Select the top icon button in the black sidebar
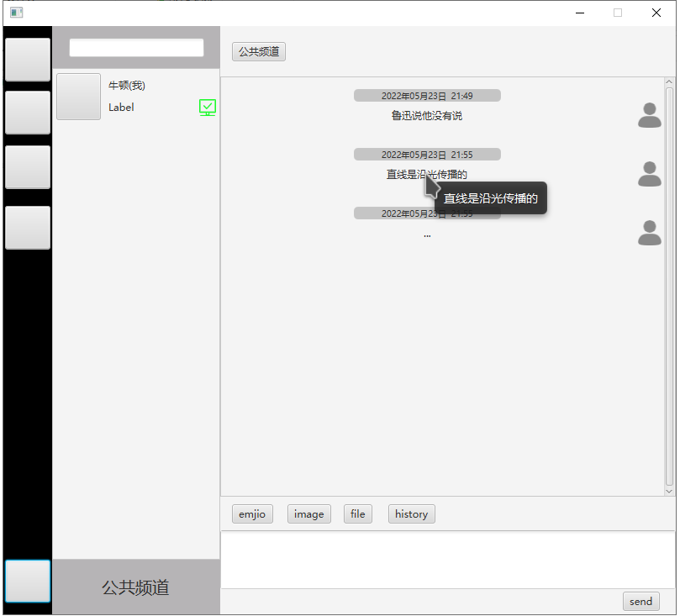680x616 pixels. point(28,59)
